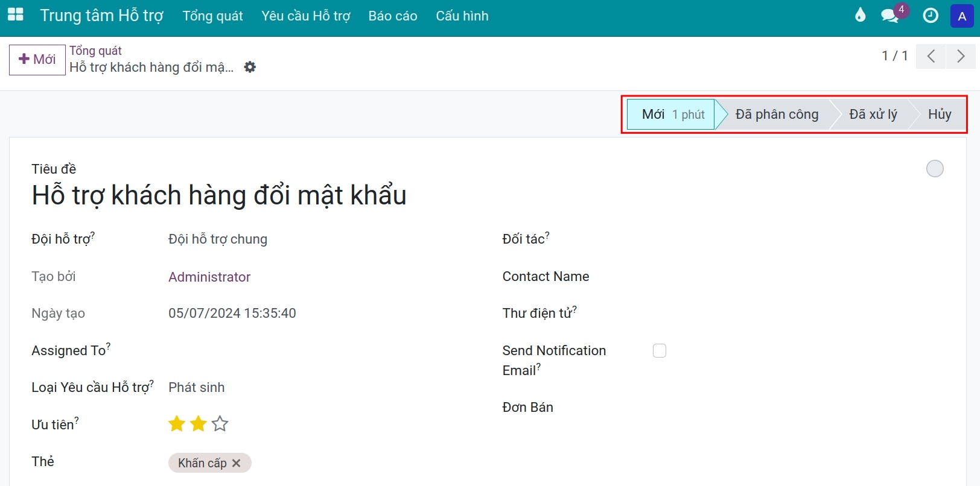This screenshot has height=486, width=980.
Task: Open the apps grid home menu
Action: [15, 15]
